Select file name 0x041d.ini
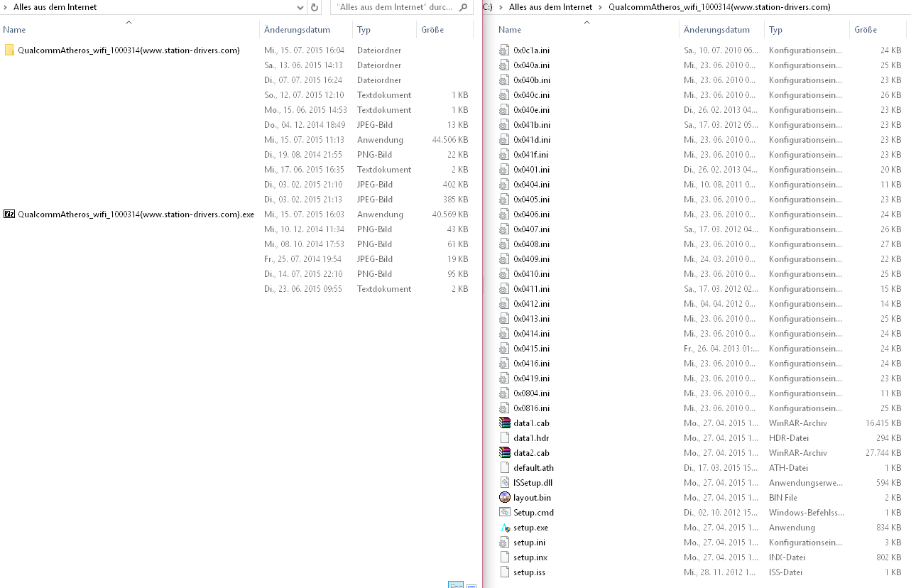 [x=532, y=140]
